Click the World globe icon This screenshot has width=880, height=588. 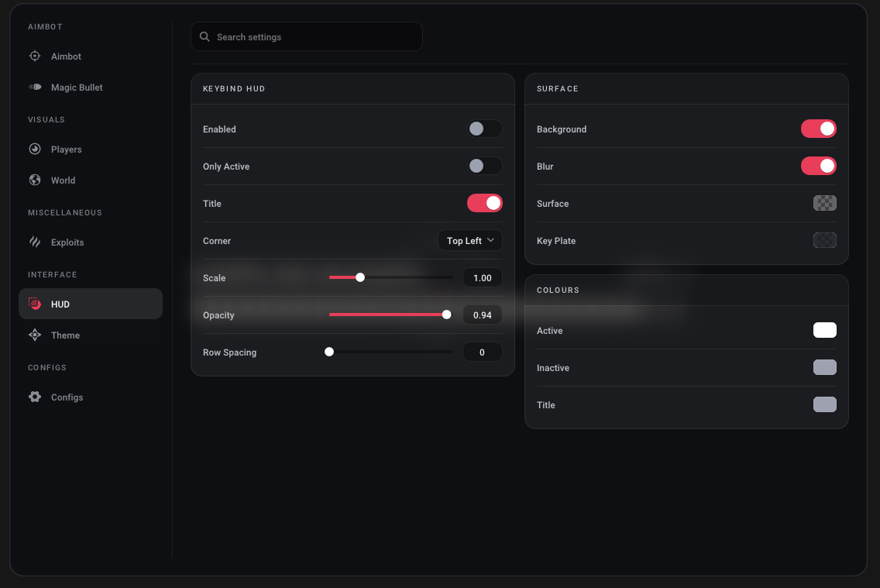(35, 180)
